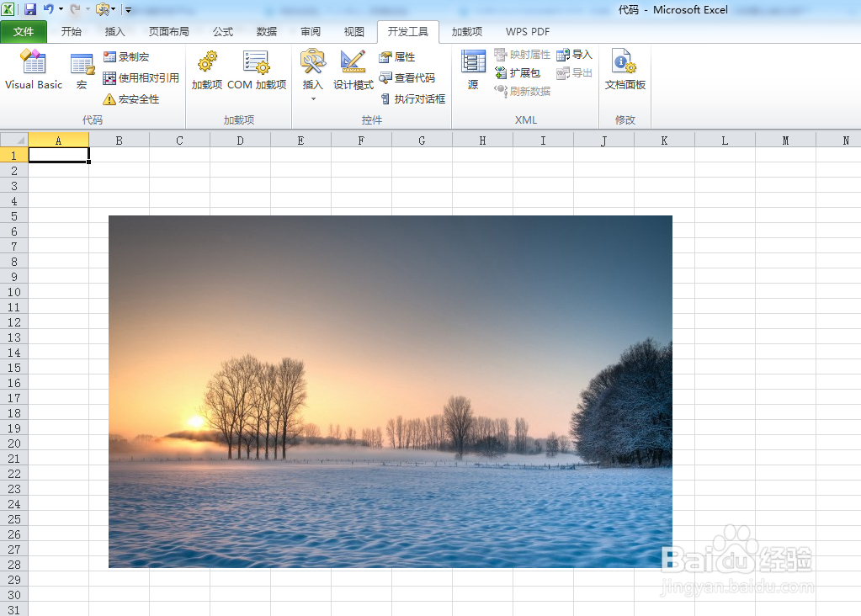This screenshot has width=861, height=616.
Task: Select column D header
Action: click(x=240, y=141)
